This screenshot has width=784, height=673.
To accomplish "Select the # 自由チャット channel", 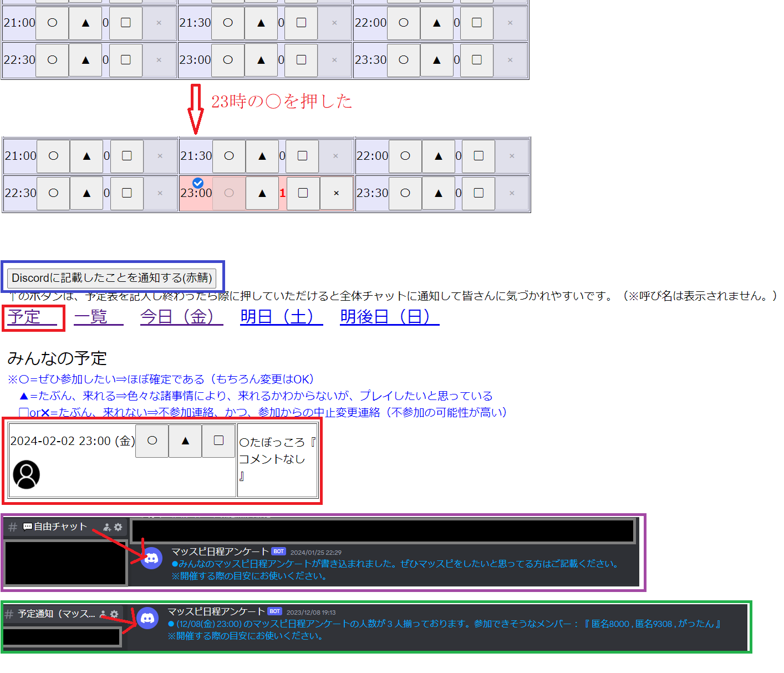I will coord(54,527).
